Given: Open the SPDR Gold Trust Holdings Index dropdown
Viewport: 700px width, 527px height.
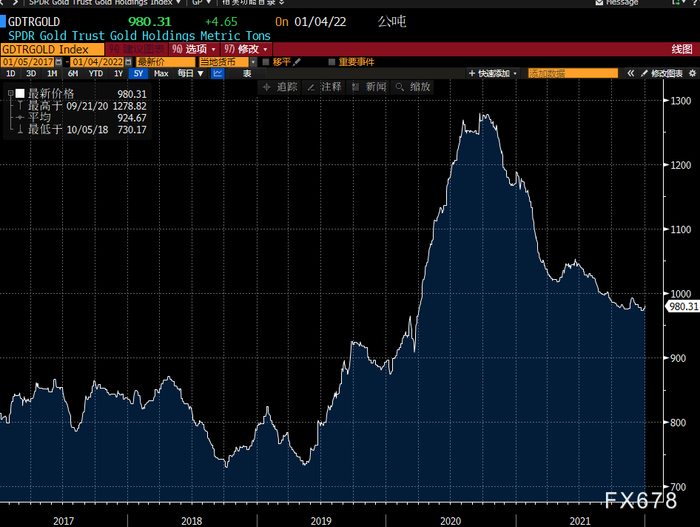Looking at the screenshot, I should pos(105,3).
